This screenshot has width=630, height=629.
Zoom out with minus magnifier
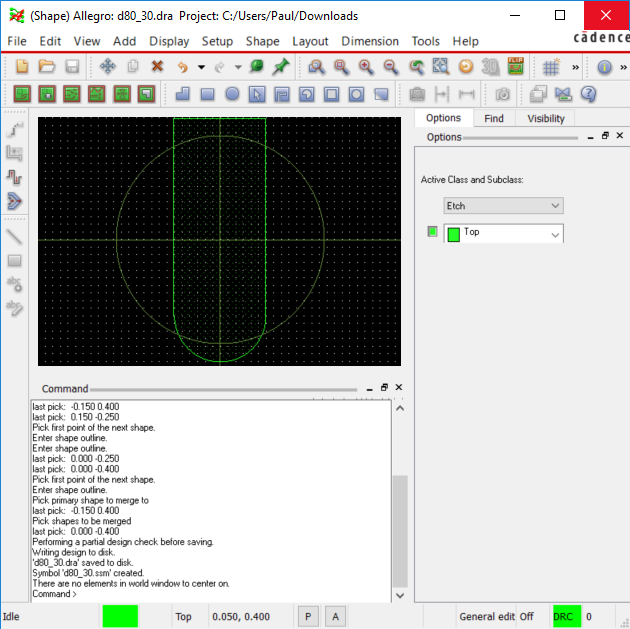[391, 66]
